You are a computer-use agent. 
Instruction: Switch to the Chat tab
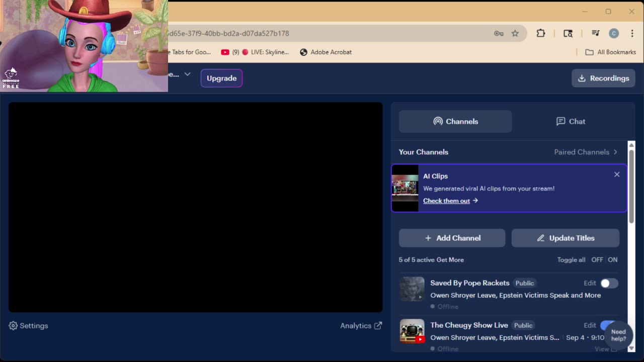click(571, 121)
